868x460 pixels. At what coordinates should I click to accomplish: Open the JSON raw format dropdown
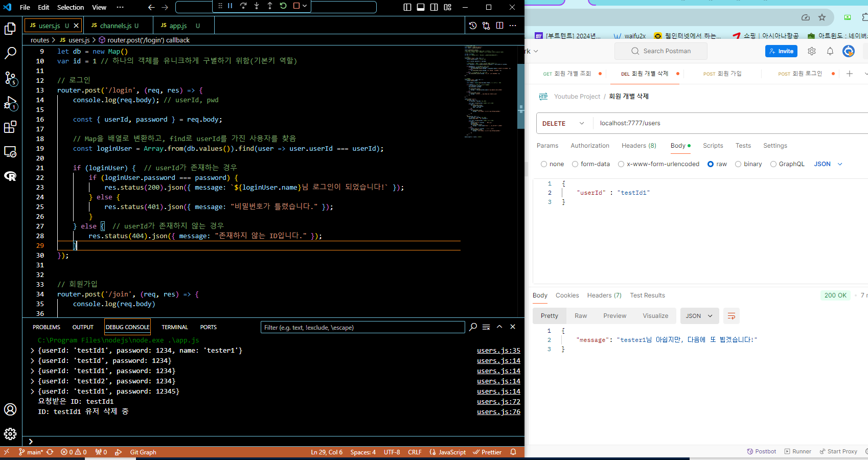point(828,164)
